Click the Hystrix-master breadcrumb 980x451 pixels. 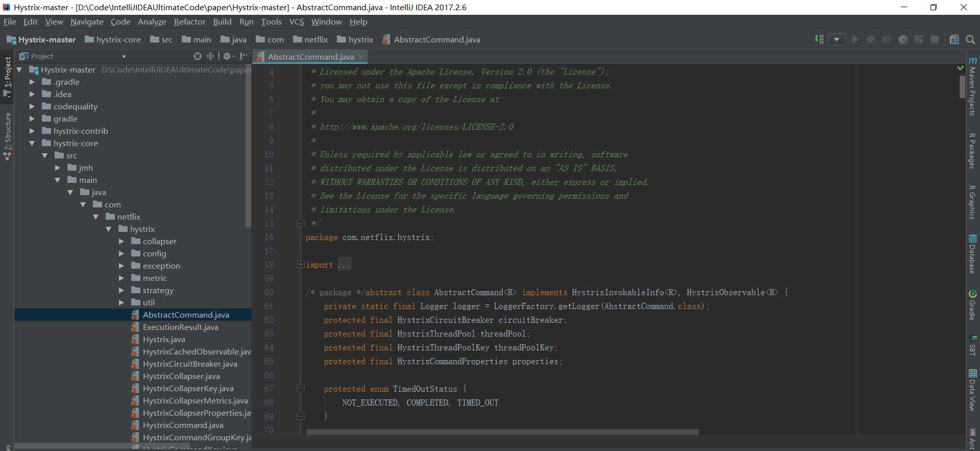coord(41,39)
